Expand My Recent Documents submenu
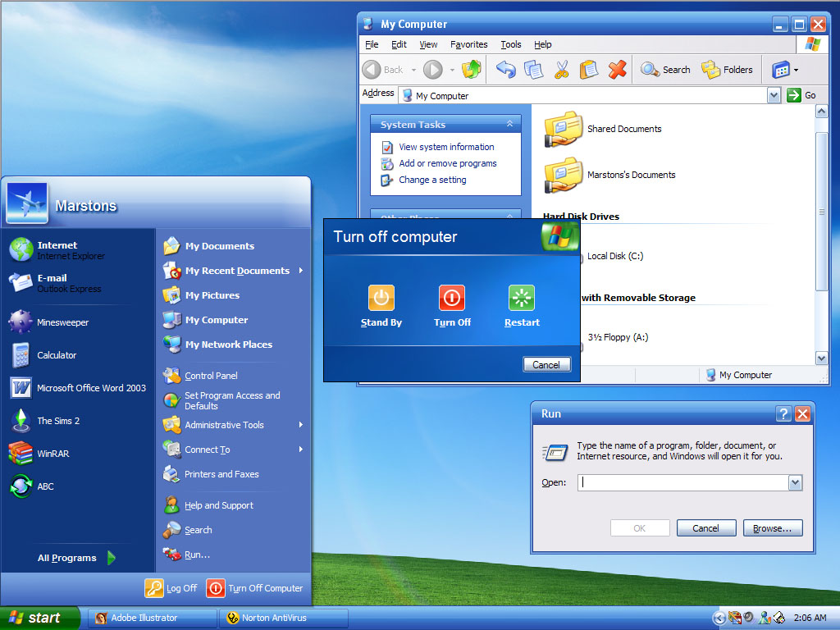 pyautogui.click(x=301, y=271)
